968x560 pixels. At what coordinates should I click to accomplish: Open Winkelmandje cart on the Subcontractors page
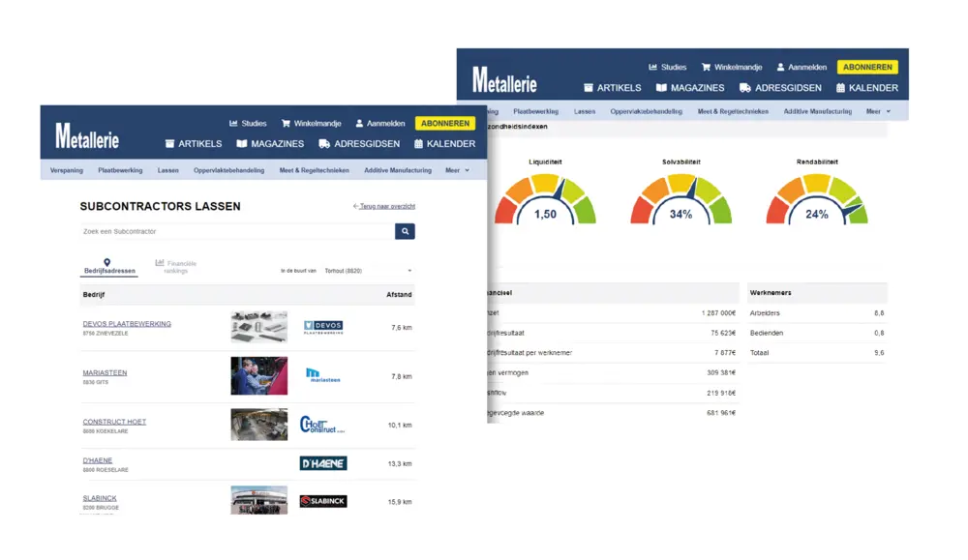click(x=286, y=124)
